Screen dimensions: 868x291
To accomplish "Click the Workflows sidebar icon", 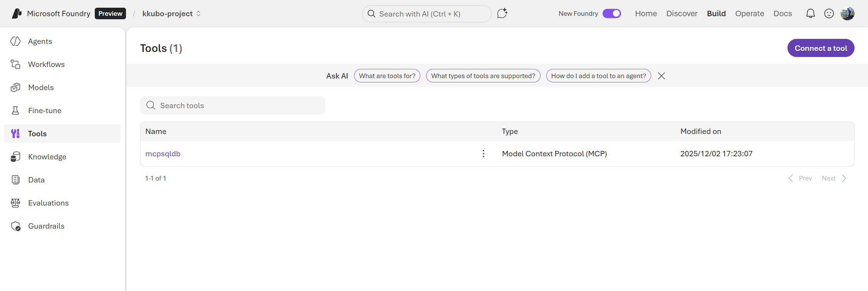I will tap(15, 64).
